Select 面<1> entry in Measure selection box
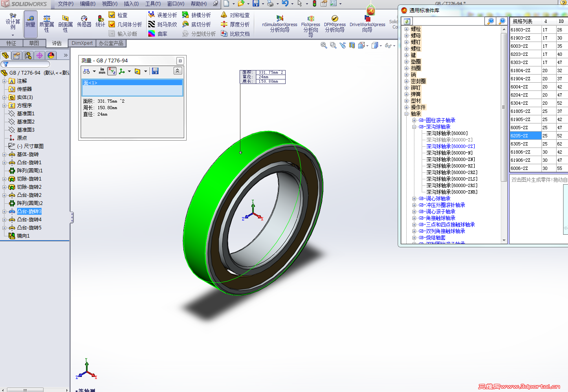568x392 pixels. coord(132,83)
